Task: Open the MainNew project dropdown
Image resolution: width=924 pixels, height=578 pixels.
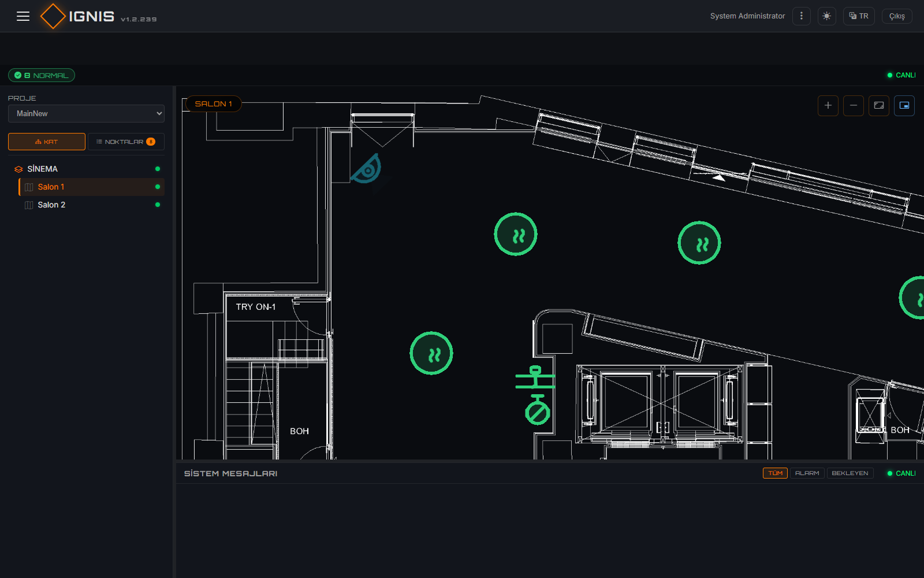Action: point(86,113)
